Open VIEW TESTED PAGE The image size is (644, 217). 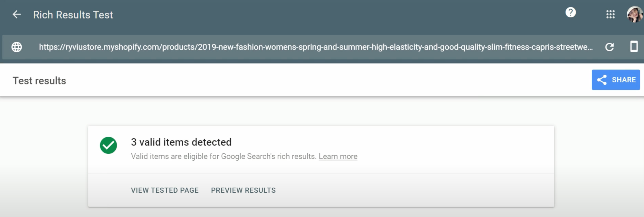pos(165,190)
